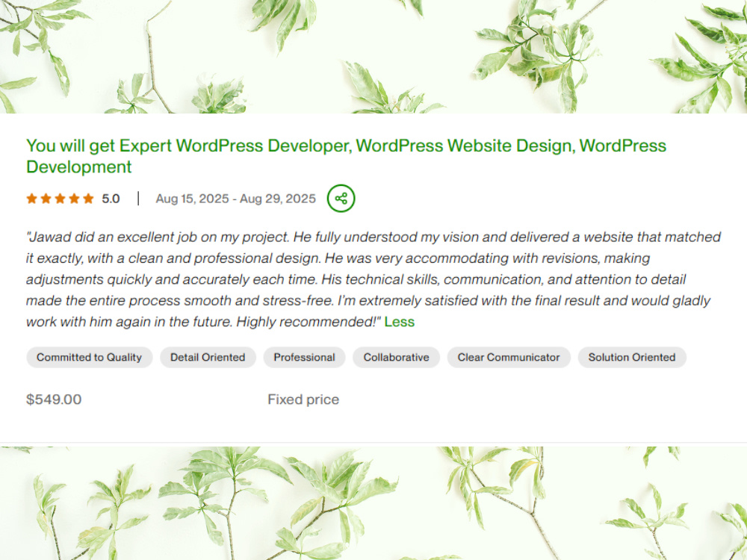Select the Committed to Quality tag
This screenshot has height=560, width=747.
89,357
